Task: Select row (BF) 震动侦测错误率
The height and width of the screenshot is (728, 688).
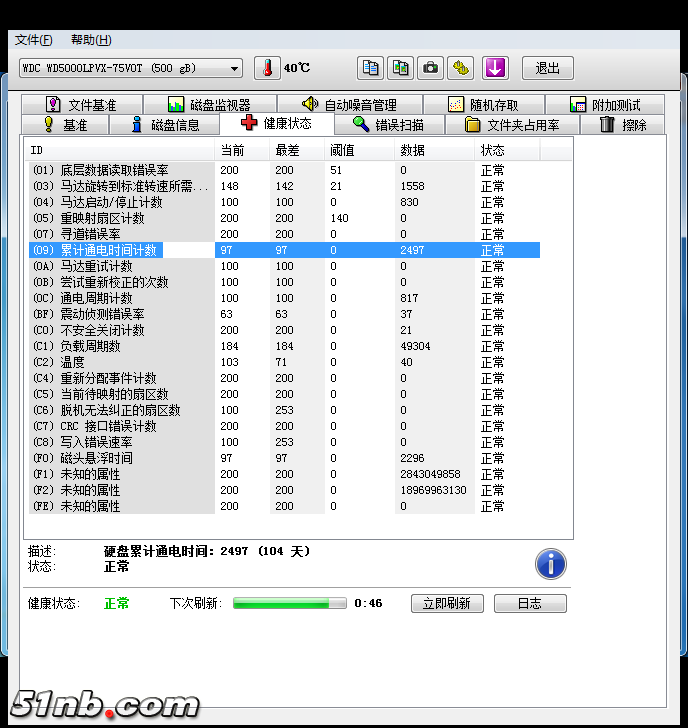Action: 284,314
